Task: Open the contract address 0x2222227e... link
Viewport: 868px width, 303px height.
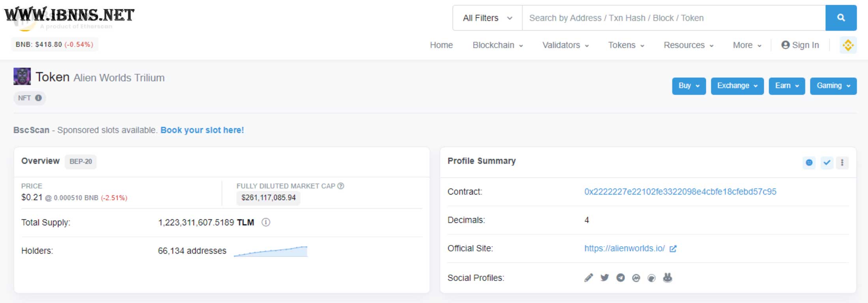Action: (680, 192)
